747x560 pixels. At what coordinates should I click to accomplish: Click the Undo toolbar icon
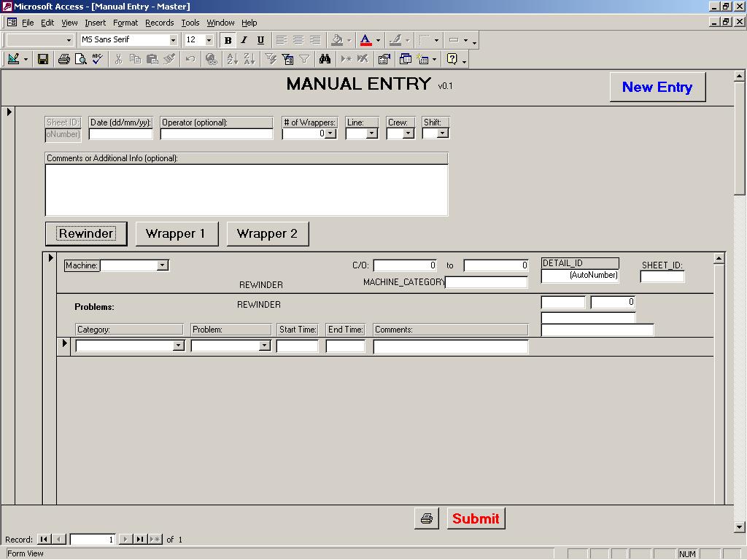[190, 59]
